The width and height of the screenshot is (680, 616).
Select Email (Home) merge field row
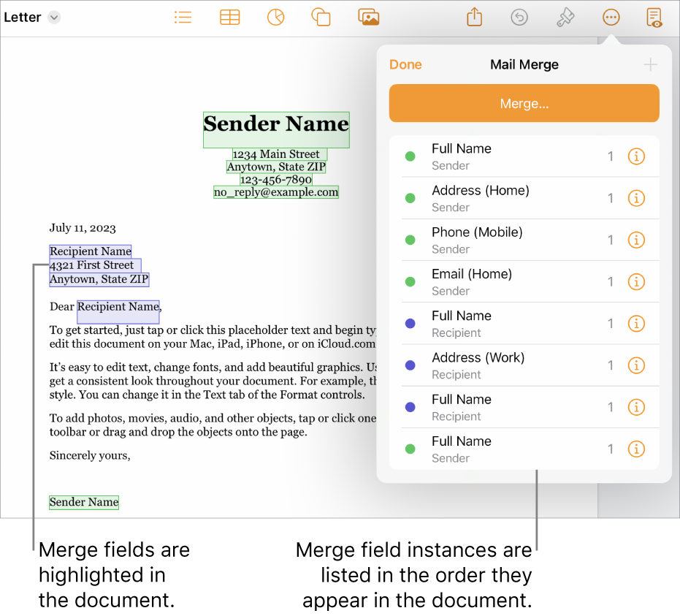pyautogui.click(x=524, y=282)
